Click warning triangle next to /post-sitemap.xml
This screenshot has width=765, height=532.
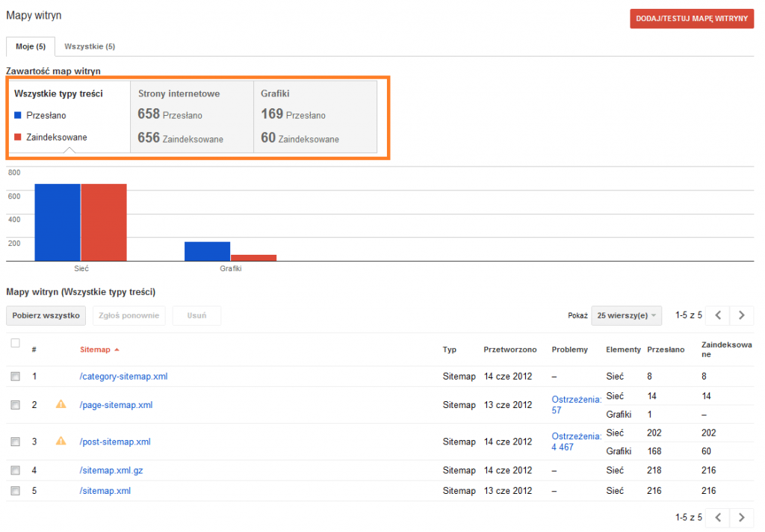tap(61, 441)
